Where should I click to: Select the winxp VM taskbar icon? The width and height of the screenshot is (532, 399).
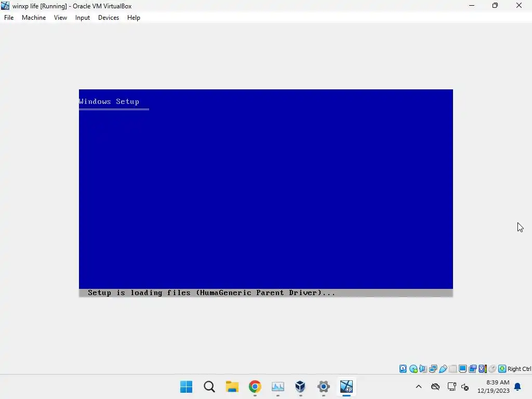pyautogui.click(x=347, y=387)
